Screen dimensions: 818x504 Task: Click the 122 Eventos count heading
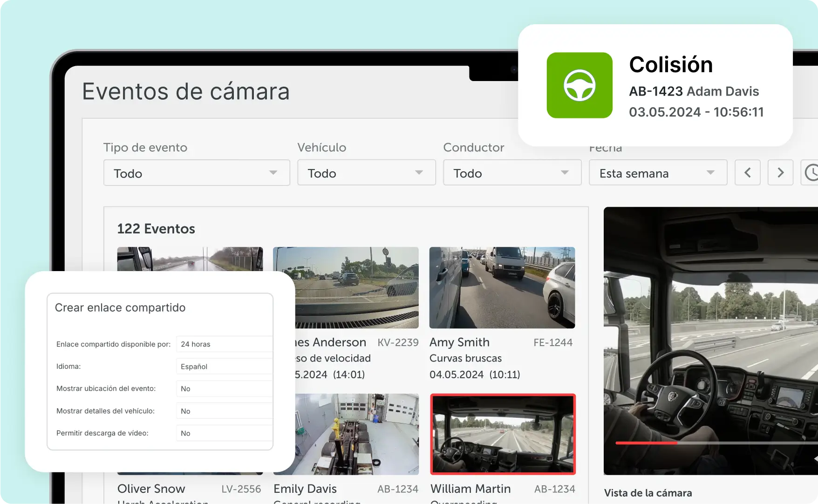pyautogui.click(x=156, y=229)
